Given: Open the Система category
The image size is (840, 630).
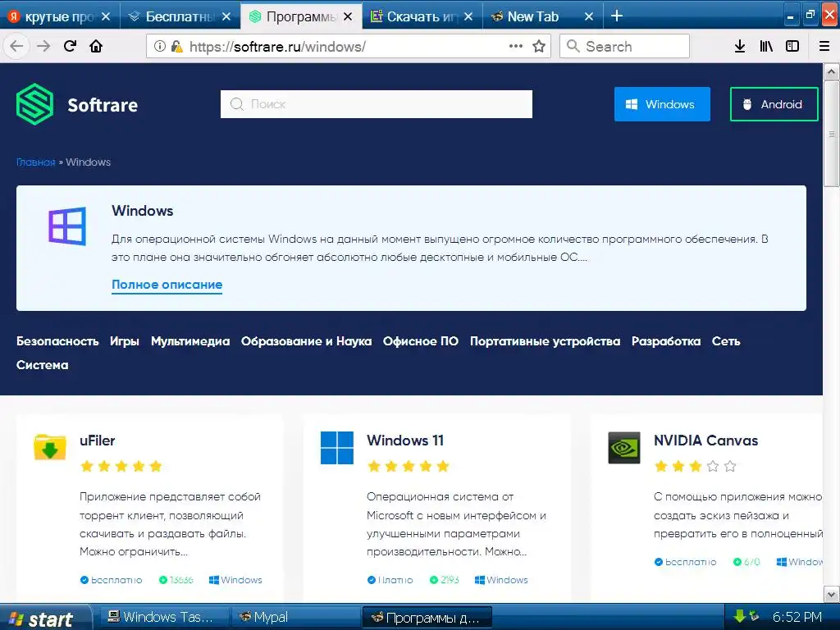Looking at the screenshot, I should (x=43, y=365).
